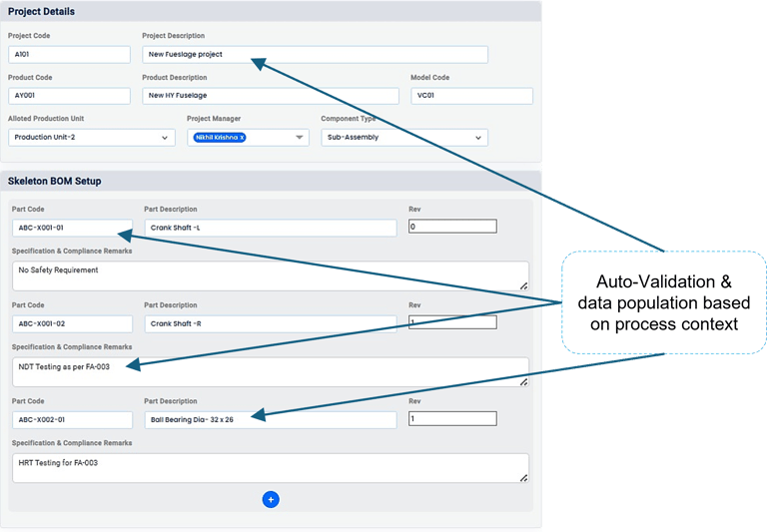The image size is (767, 532).
Task: Click the HRT Testing remarks textarea
Action: pyautogui.click(x=271, y=468)
